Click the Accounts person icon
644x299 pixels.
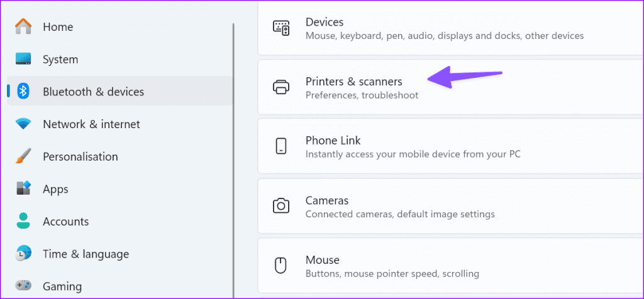(23, 221)
